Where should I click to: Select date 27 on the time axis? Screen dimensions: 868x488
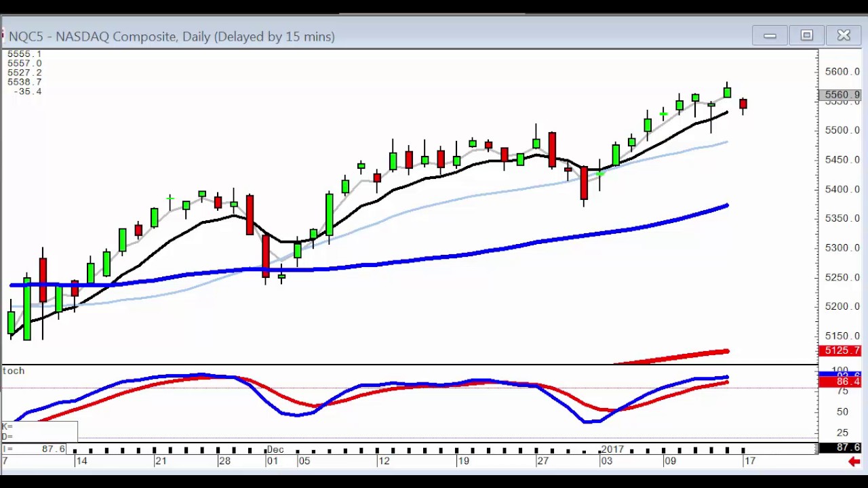pos(542,461)
